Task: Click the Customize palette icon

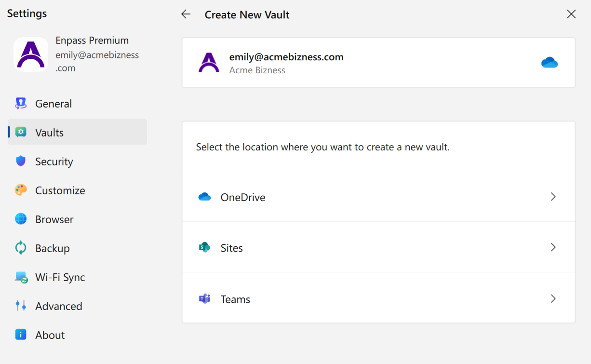Action: (21, 190)
